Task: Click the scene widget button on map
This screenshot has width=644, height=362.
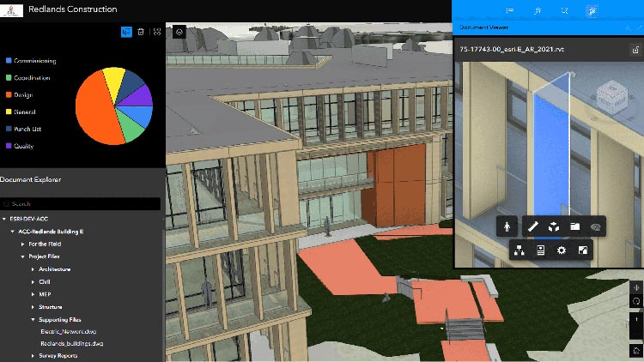Action: (x=179, y=32)
